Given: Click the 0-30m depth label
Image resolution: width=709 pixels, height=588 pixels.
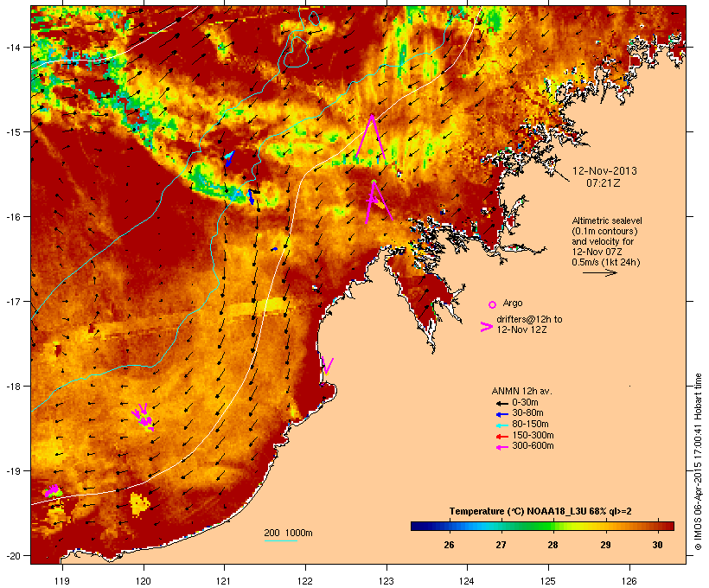Looking at the screenshot, I should click(x=525, y=403).
